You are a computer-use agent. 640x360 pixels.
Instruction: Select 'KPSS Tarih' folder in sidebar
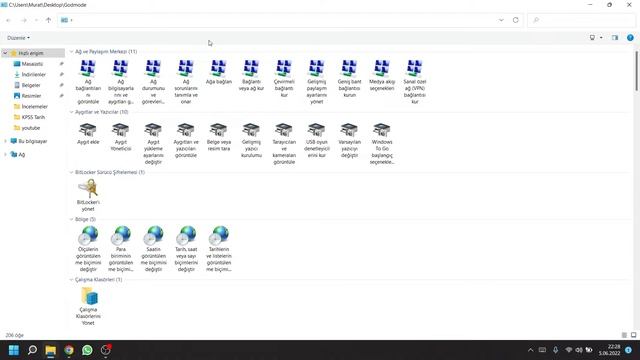pyautogui.click(x=33, y=117)
